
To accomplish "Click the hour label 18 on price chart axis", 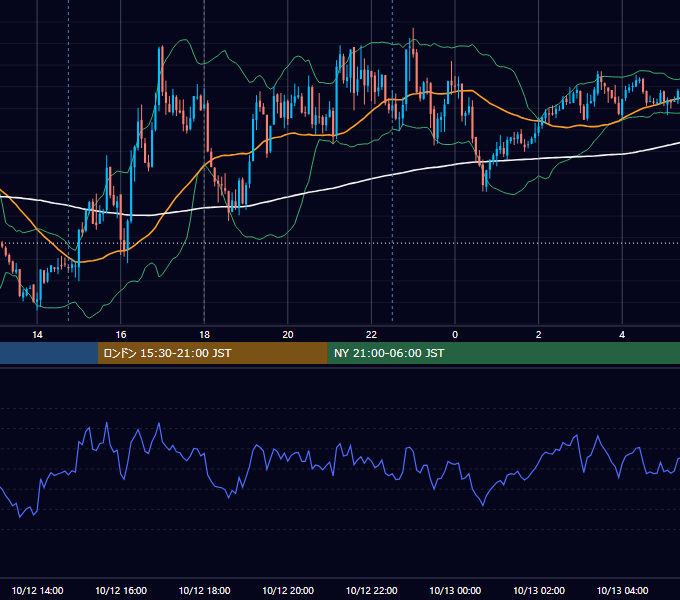I will [x=204, y=335].
